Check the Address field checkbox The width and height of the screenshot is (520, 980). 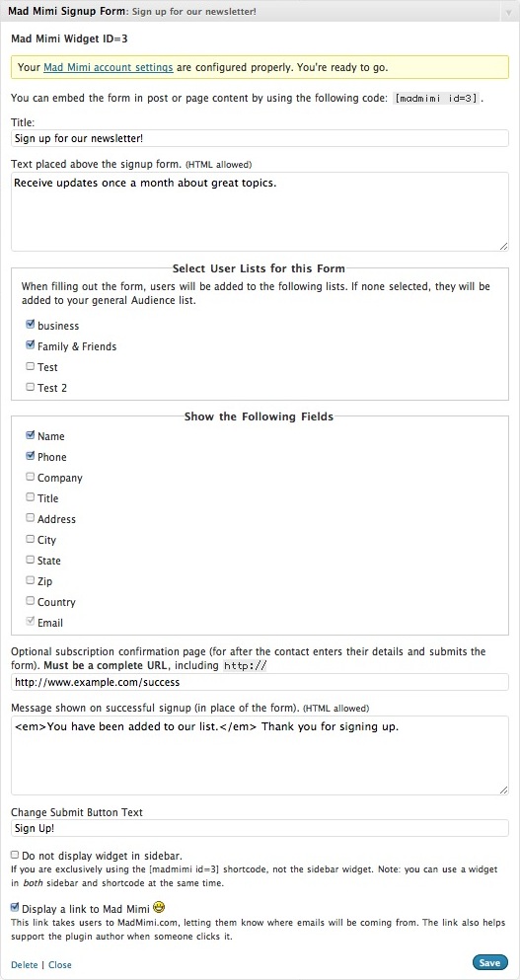click(30, 518)
